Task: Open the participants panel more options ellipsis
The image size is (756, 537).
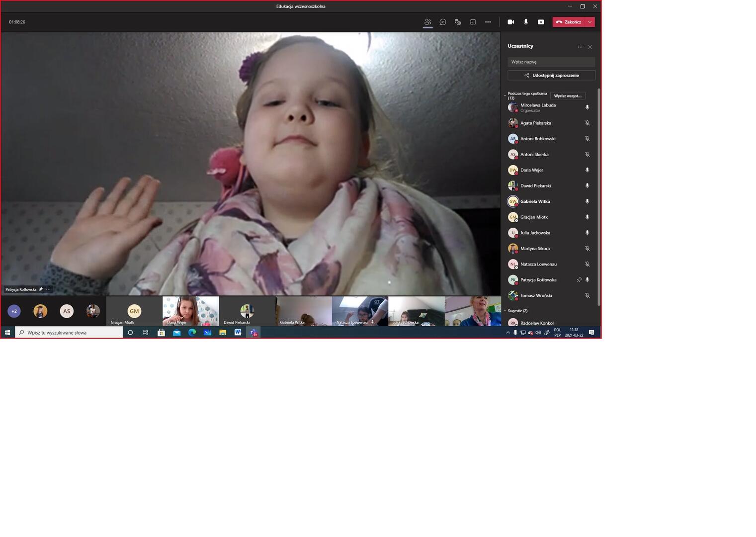Action: (580, 47)
